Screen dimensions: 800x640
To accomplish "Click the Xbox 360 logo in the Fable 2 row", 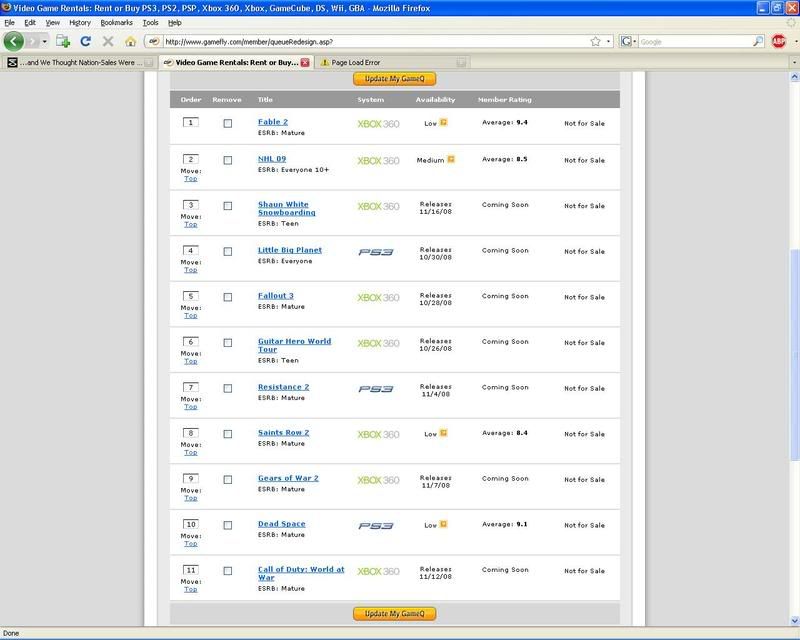I will tap(378, 124).
